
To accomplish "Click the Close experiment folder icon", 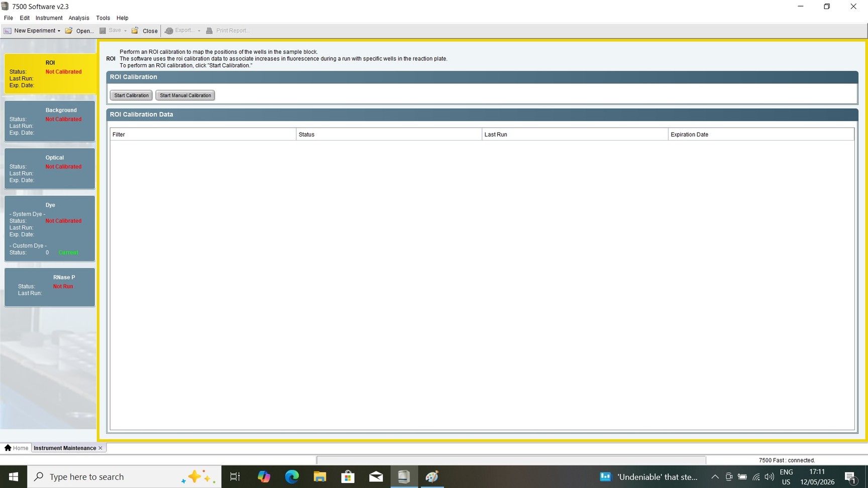I will tap(135, 31).
